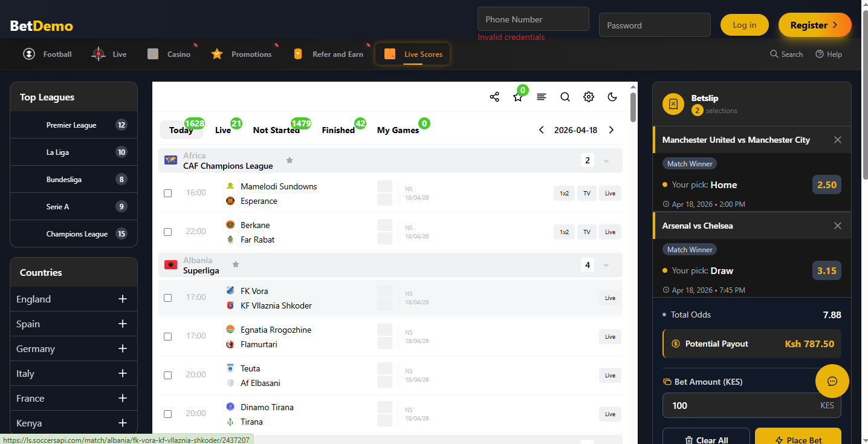Viewport: 868px width, 444px height.
Task: Open the list filter icon beside search
Action: pyautogui.click(x=541, y=96)
